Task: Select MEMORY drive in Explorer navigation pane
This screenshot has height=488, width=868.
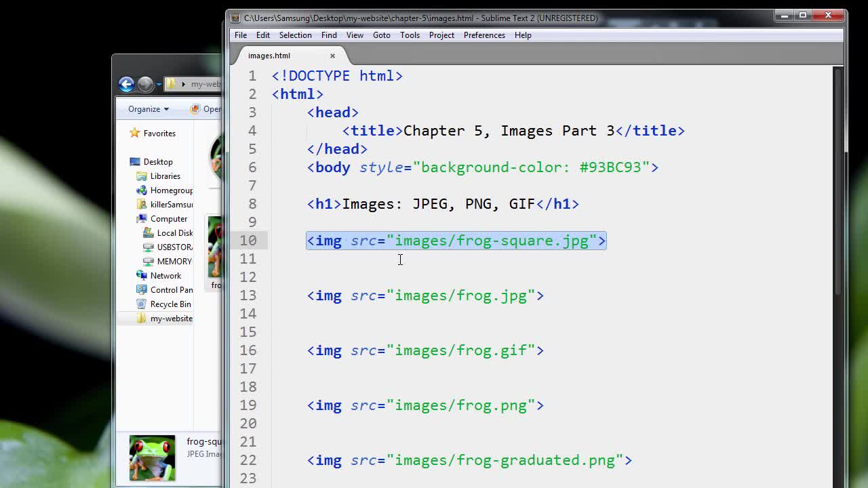Action: 175,262
